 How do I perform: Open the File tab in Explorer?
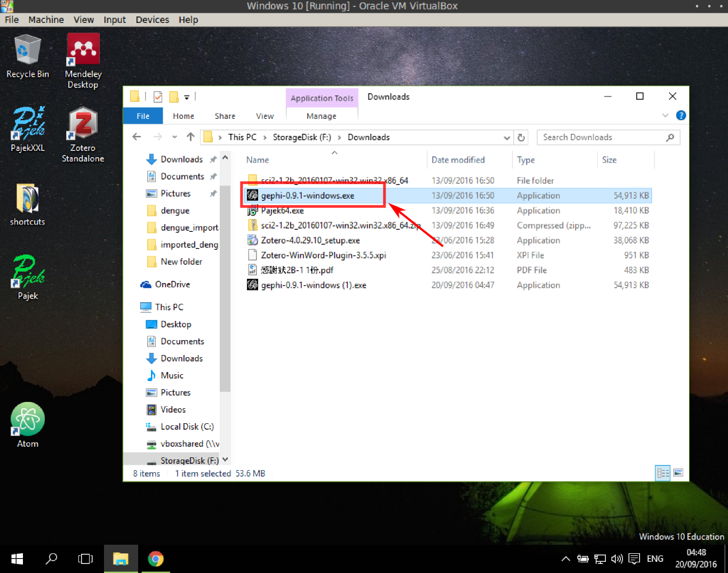click(x=143, y=116)
